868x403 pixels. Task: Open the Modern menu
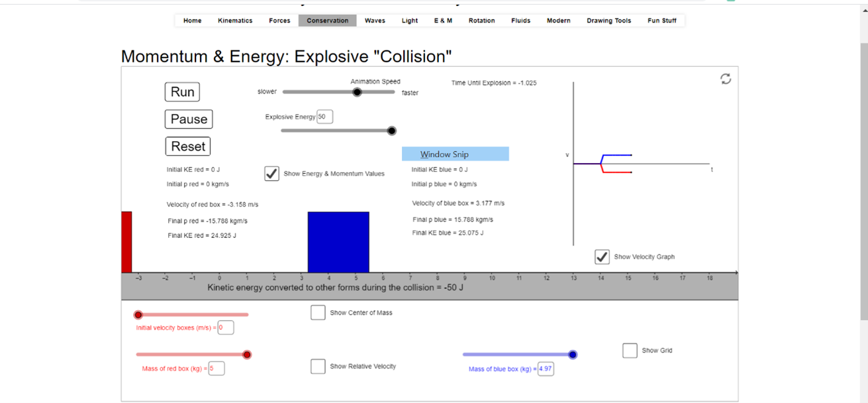coord(558,21)
